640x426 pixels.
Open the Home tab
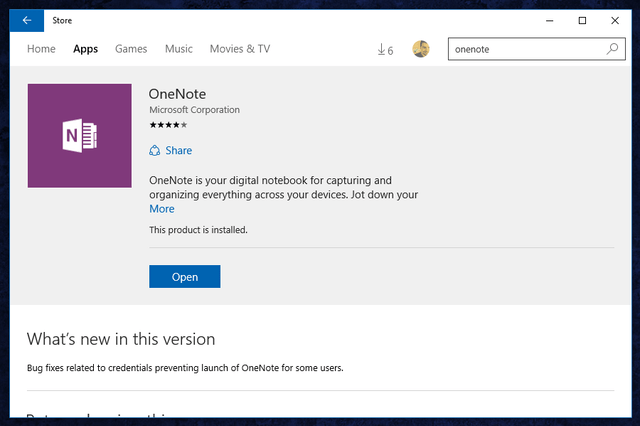[41, 49]
